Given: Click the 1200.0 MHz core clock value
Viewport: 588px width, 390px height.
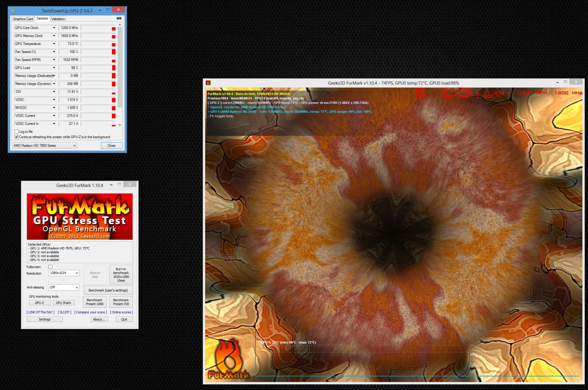Looking at the screenshot, I should pyautogui.click(x=69, y=28).
